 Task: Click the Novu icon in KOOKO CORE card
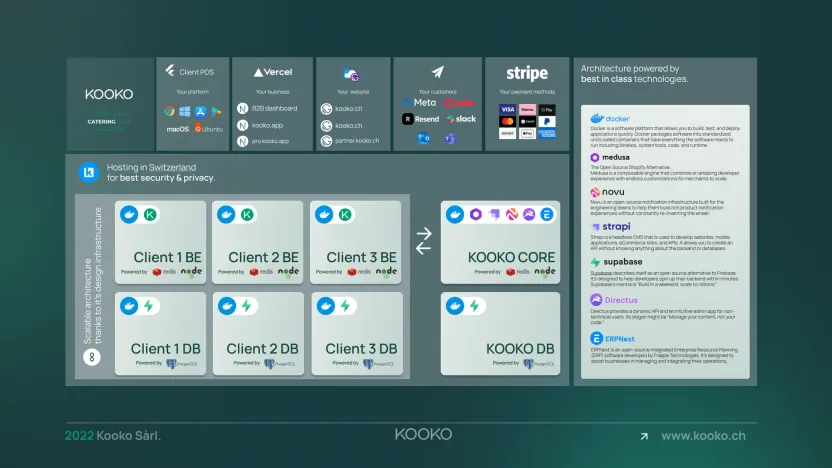(x=512, y=214)
